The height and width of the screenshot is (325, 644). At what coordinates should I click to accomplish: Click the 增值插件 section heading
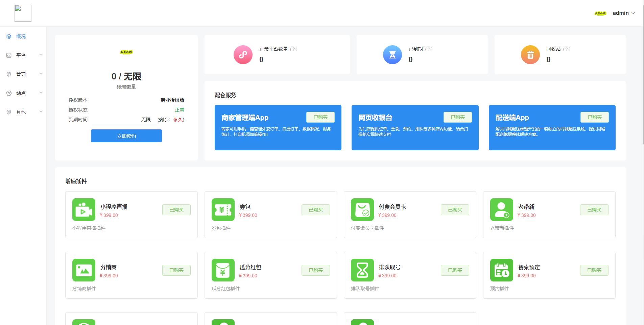(76, 181)
